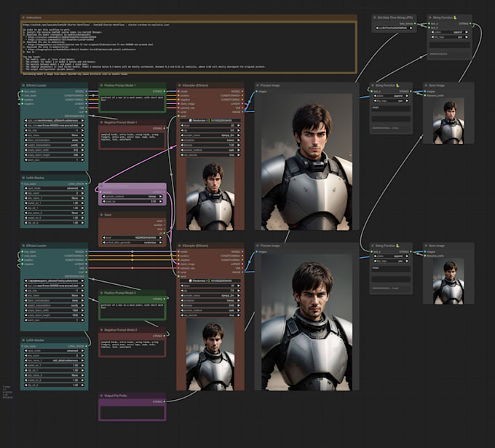495x448 pixels.
Task: Click the yellow icon on the mod1 String Function title
Action: 397,85
